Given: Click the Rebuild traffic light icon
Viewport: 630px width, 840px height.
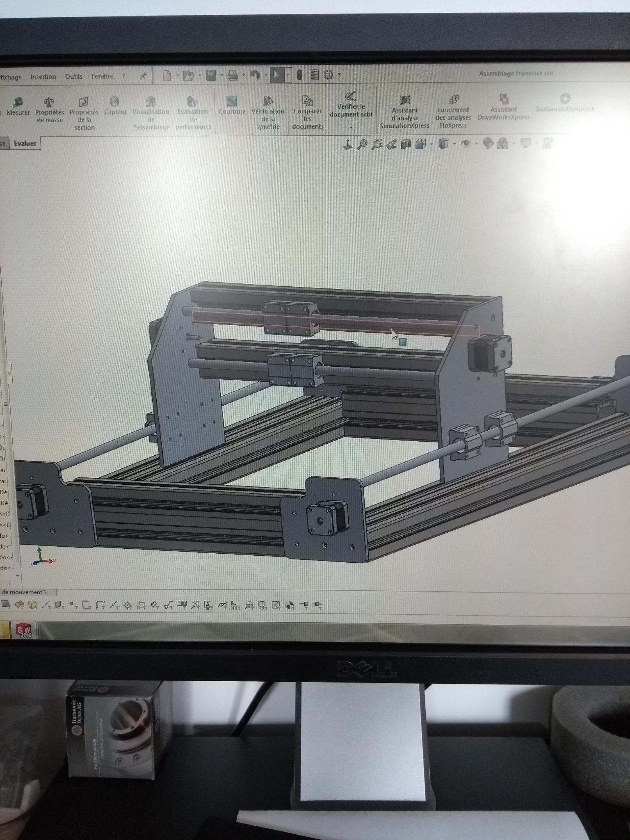Looking at the screenshot, I should pos(299,75).
